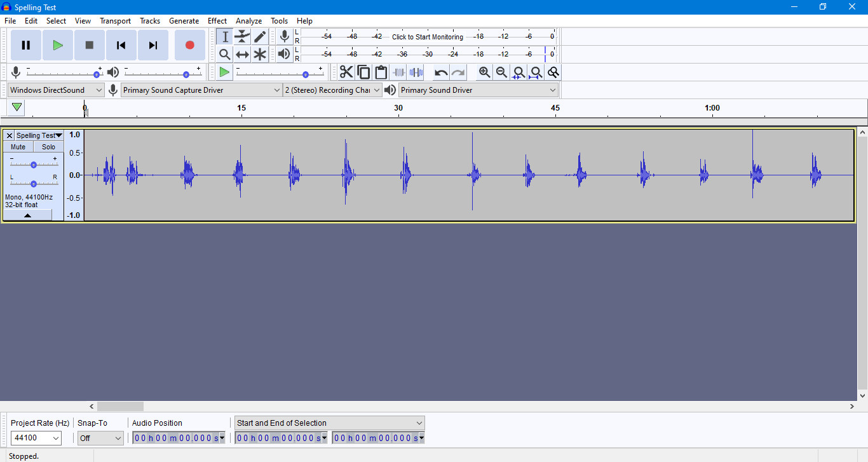This screenshot has height=462, width=868.
Task: Solo the Spelling Test track
Action: [48, 147]
